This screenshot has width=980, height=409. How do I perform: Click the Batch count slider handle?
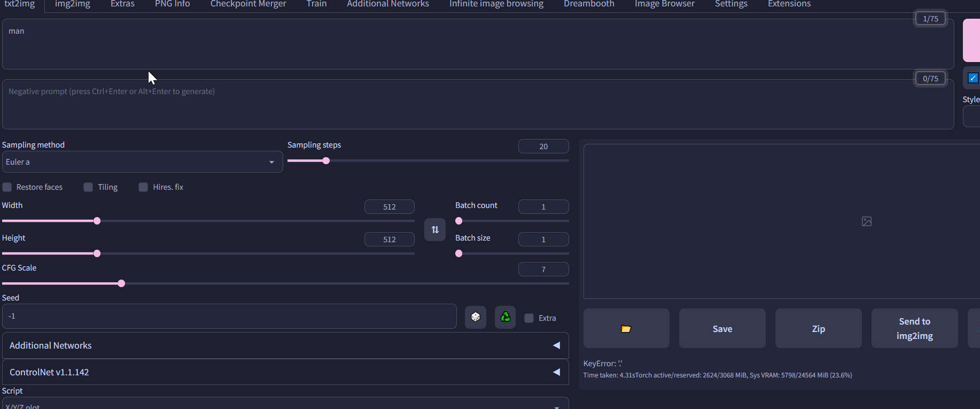pyautogui.click(x=458, y=221)
